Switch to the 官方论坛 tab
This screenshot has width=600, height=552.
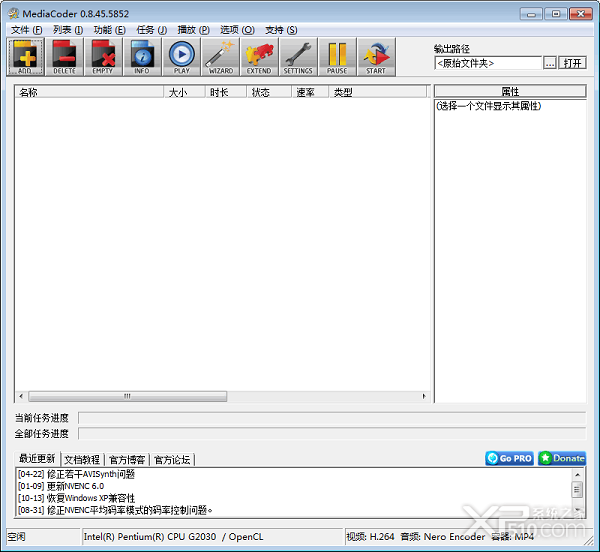pyautogui.click(x=172, y=459)
